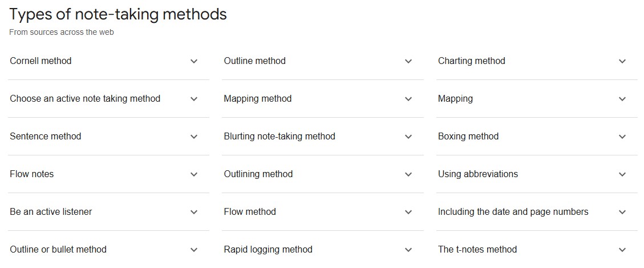Click the down arrow beside Flow notes
644x268 pixels.
click(x=194, y=174)
